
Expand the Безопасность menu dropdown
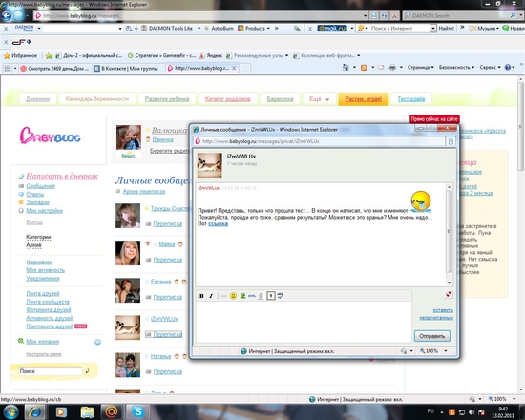coord(456,68)
